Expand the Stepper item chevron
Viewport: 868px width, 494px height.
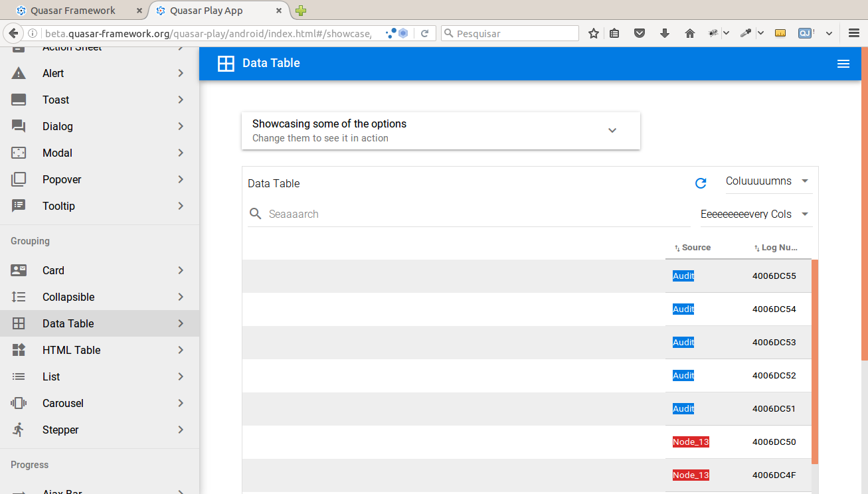tap(181, 430)
